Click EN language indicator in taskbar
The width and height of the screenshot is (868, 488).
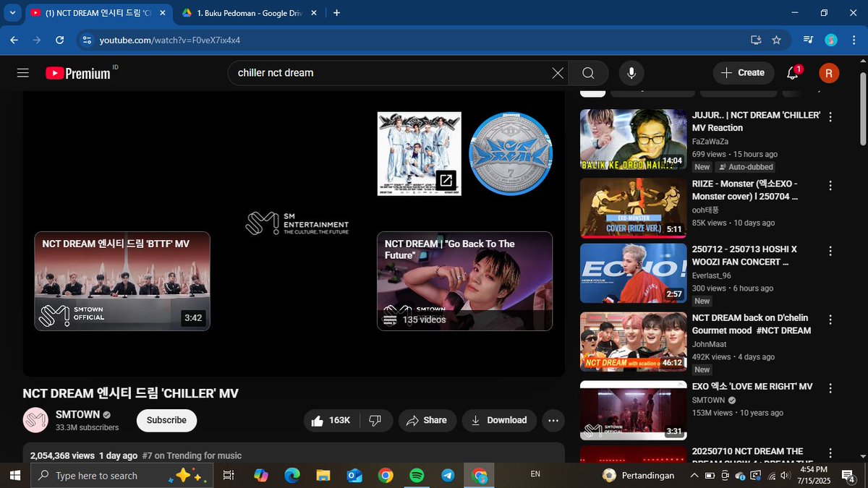535,474
